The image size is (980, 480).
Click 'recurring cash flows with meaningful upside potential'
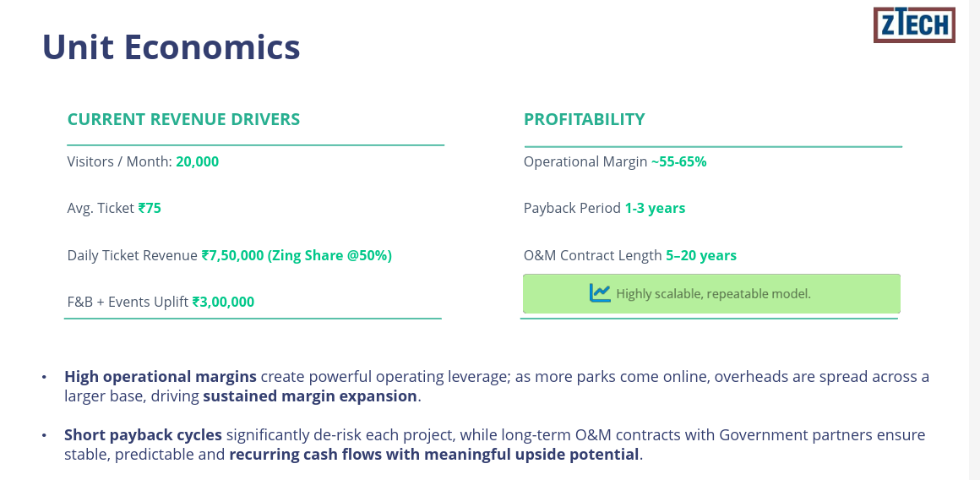(434, 455)
